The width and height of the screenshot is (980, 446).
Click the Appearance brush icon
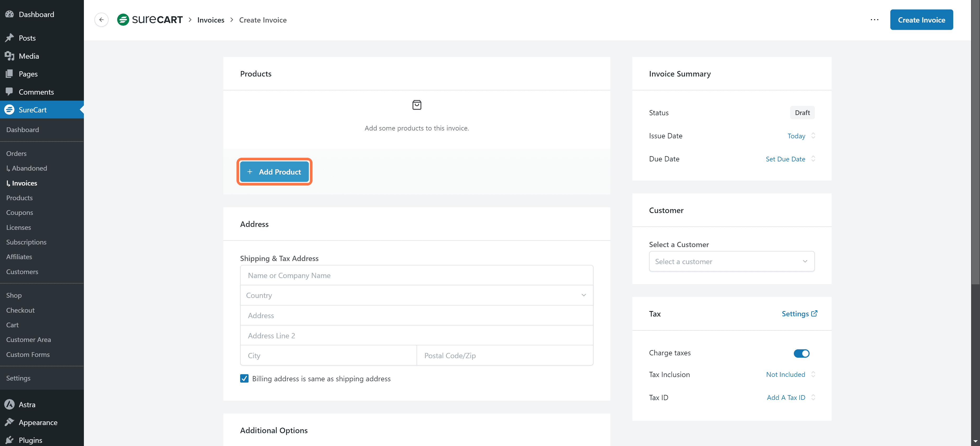9,422
